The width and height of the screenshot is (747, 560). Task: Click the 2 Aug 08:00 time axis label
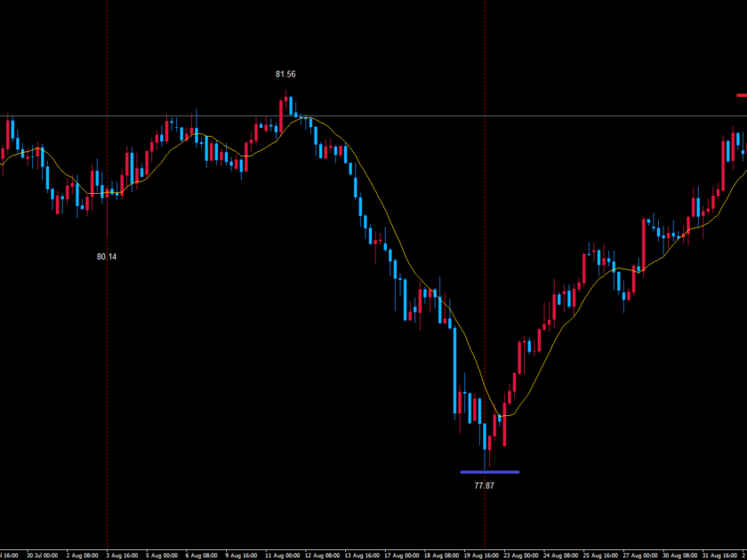[x=81, y=554]
